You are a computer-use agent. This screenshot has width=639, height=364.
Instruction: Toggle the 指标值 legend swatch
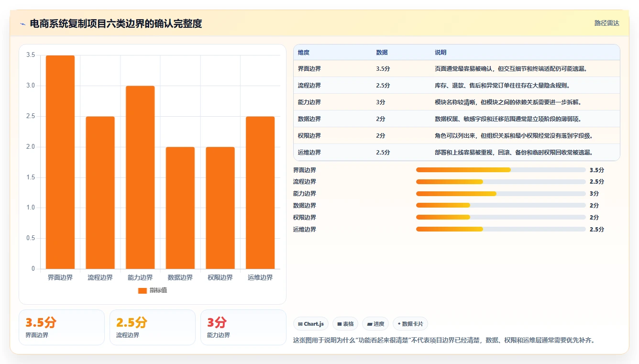click(142, 290)
